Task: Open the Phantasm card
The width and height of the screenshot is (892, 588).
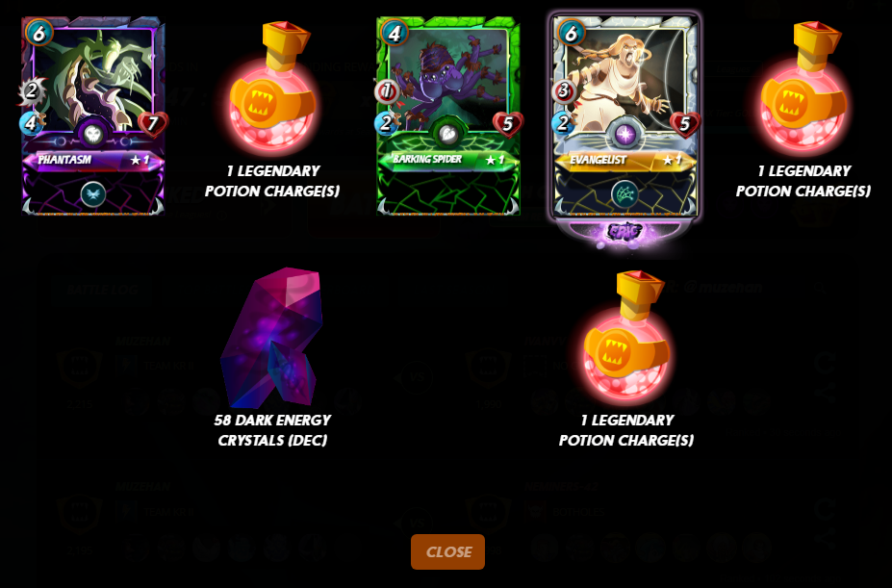Action: [93, 115]
